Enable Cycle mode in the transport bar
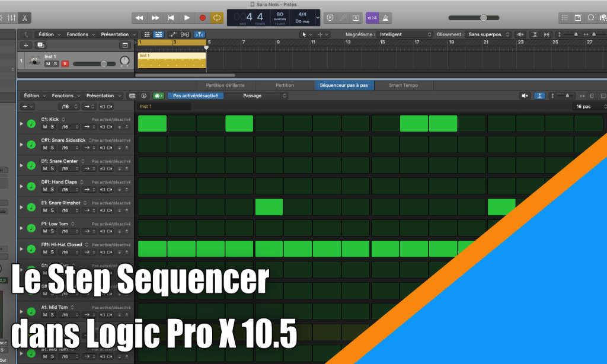This screenshot has height=364, width=607. point(218,18)
